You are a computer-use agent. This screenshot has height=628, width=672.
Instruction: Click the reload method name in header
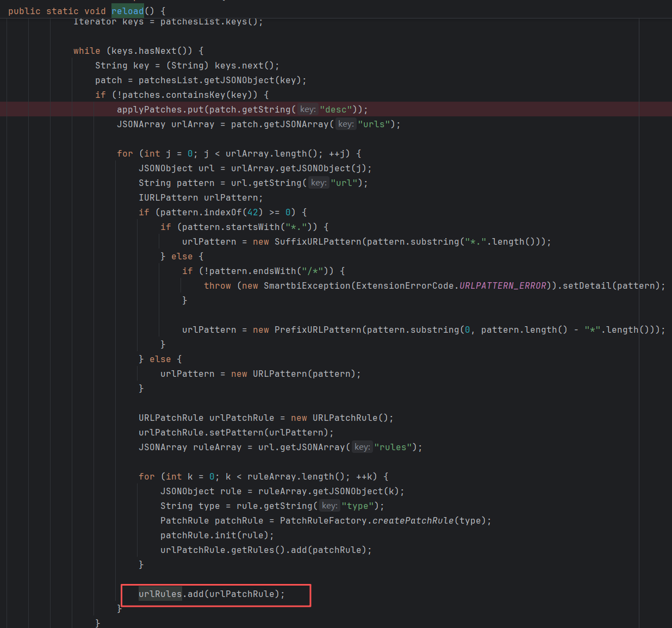(x=127, y=11)
